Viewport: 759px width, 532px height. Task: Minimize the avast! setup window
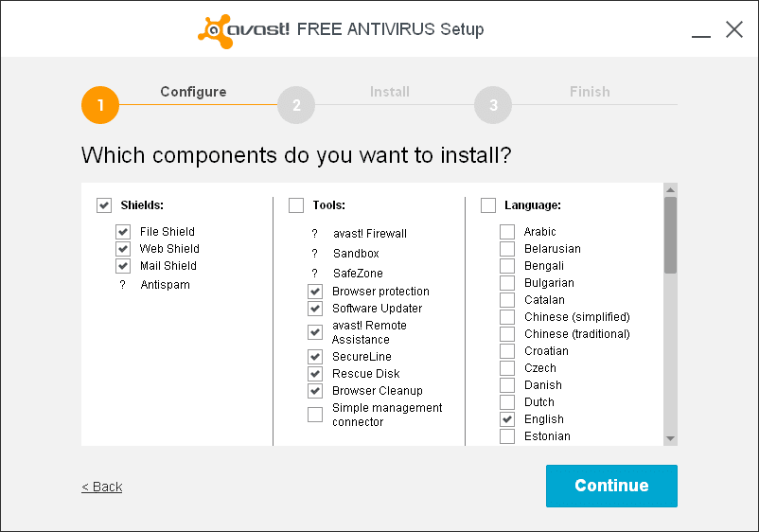[700, 31]
